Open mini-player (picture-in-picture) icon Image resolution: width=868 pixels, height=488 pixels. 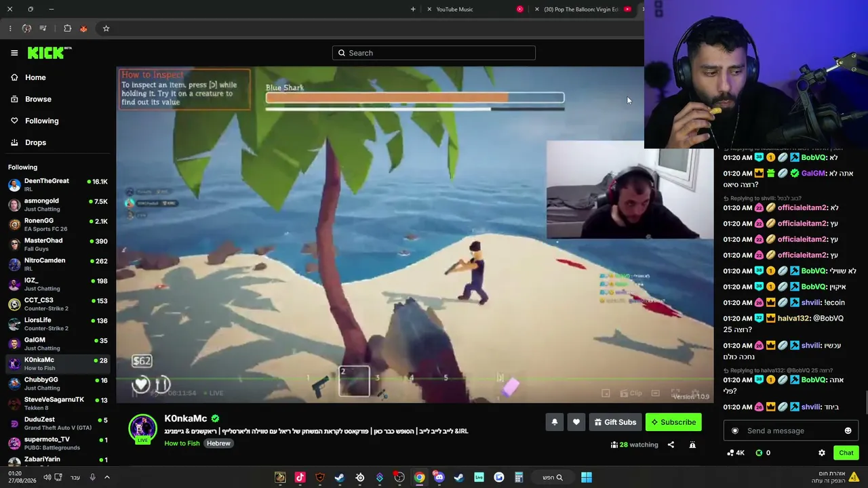point(606,393)
